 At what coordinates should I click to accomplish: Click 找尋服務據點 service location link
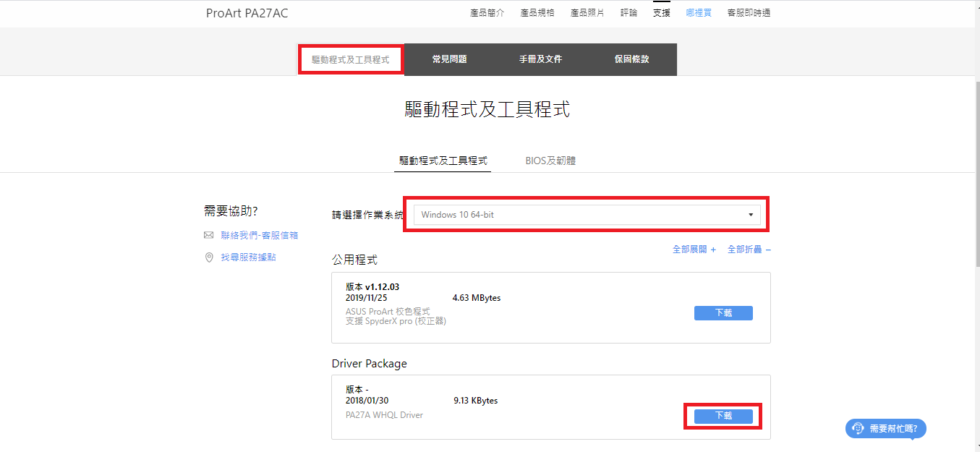[248, 257]
